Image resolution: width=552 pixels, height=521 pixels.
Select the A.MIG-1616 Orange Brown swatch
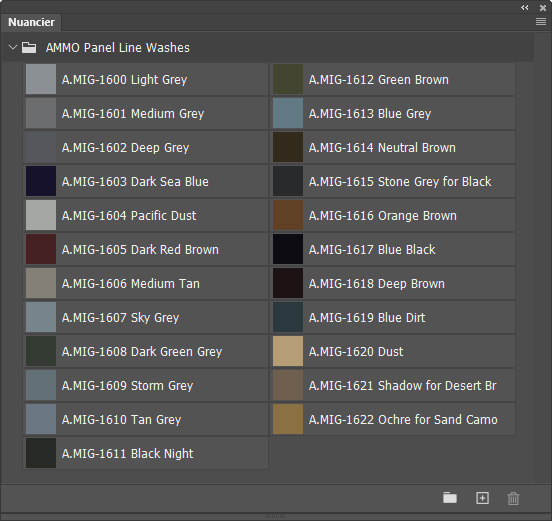coord(288,215)
